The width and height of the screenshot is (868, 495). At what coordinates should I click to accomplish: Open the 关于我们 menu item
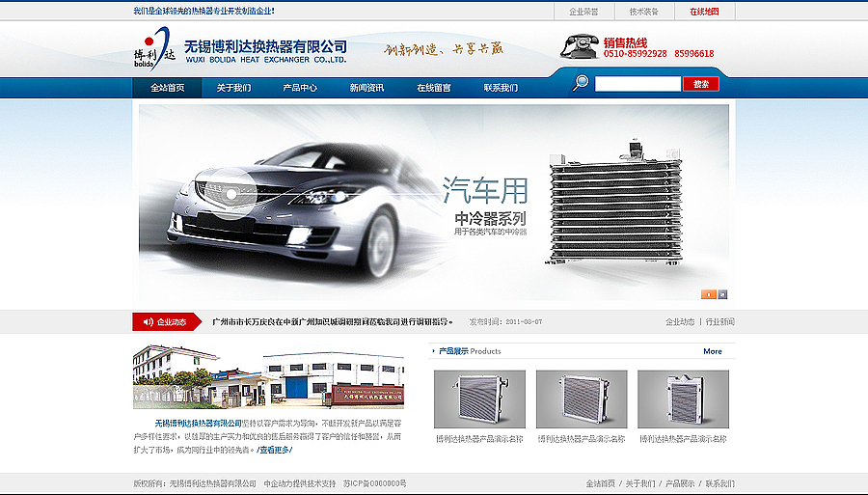click(x=233, y=88)
